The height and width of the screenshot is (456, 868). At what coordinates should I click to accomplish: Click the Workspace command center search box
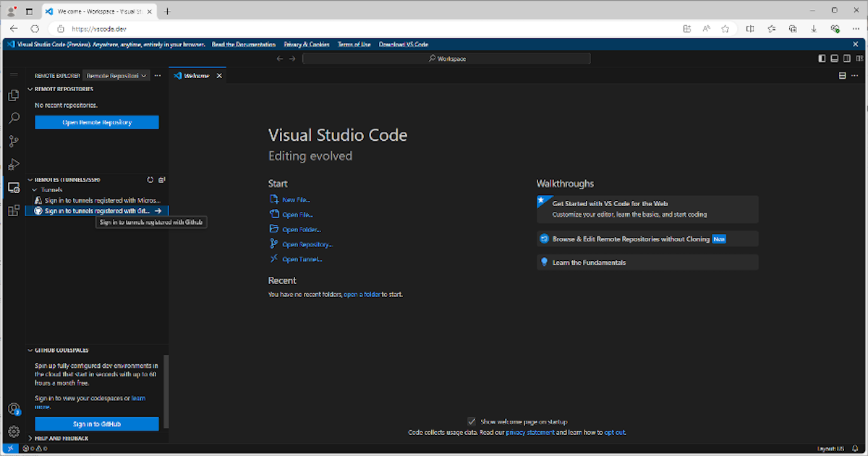(446, 59)
